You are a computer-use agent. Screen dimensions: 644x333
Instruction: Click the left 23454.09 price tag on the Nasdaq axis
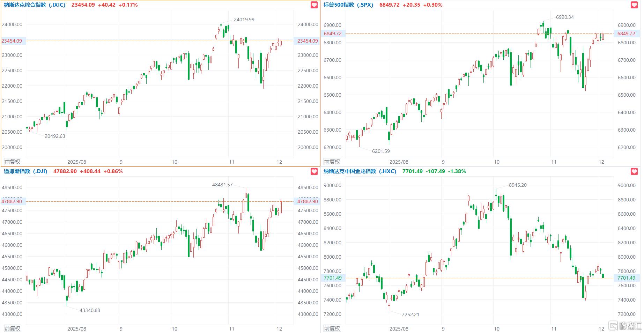12,41
